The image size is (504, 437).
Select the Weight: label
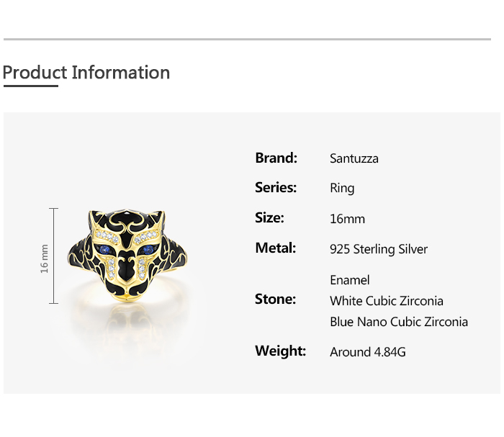tap(280, 351)
